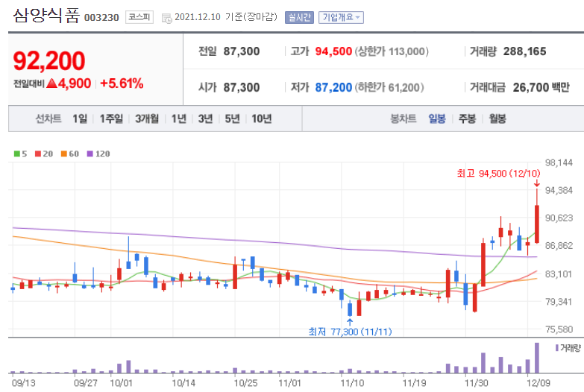This screenshot has width=584, height=392.
Task: Switch to 주봉 weekly candle chart
Action: (467, 118)
